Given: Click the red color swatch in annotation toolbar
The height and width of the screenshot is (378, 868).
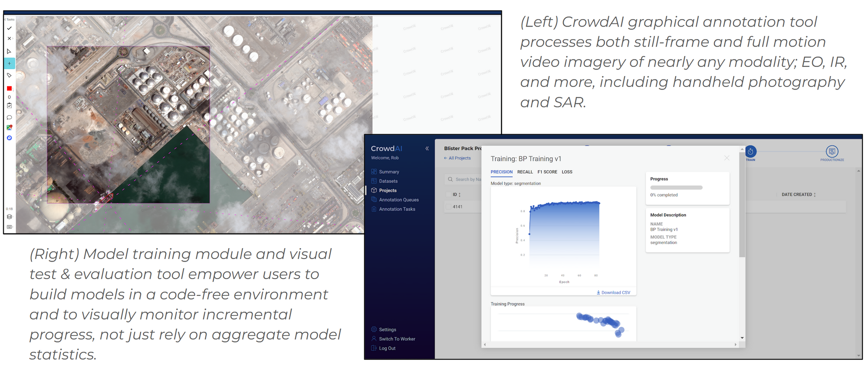Looking at the screenshot, I should point(9,89).
